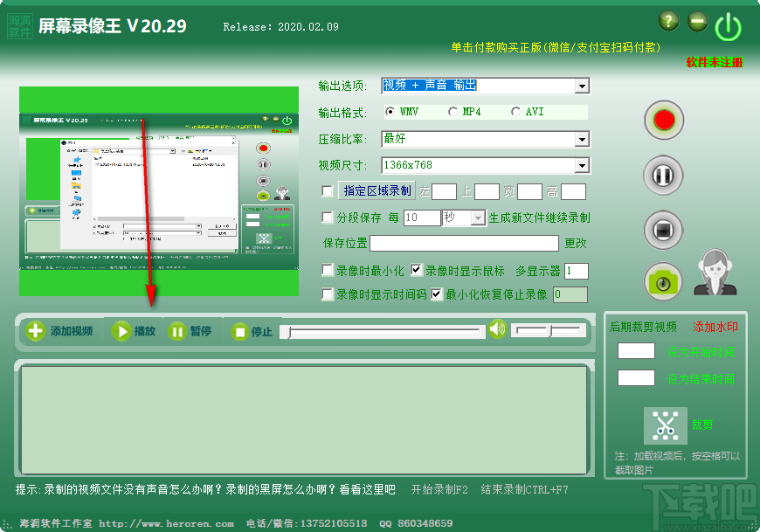The width and height of the screenshot is (760, 532).
Task: Play the loaded video with 播放
Action: [134, 331]
